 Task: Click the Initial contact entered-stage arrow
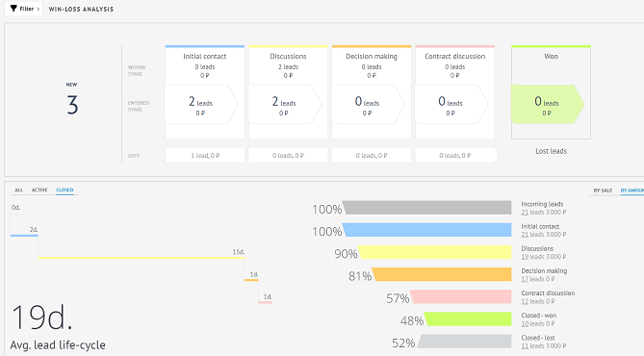point(201,104)
